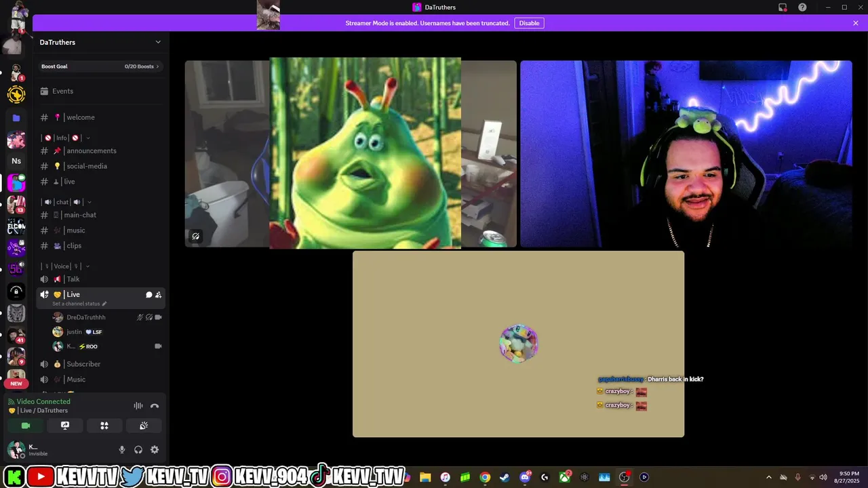
Task: Toggle noise suppression waveform icon
Action: point(138,406)
